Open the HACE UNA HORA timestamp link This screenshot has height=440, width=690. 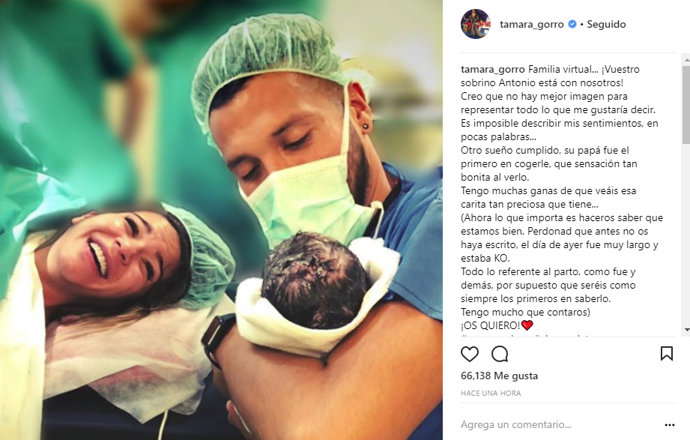[491, 393]
